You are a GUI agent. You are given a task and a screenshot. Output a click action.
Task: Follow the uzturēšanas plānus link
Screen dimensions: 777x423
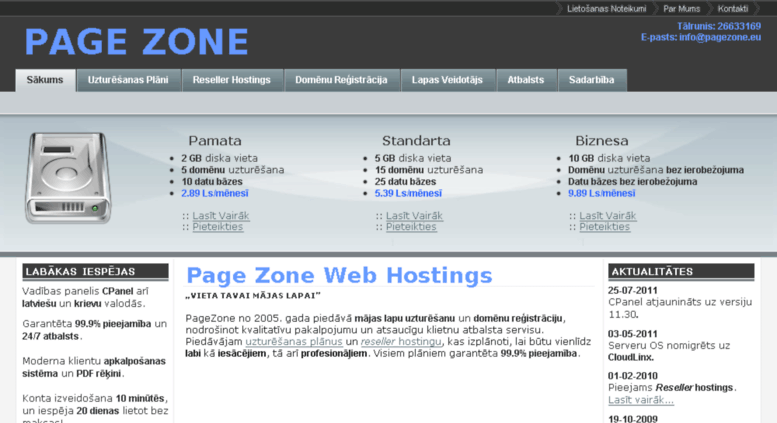(294, 341)
